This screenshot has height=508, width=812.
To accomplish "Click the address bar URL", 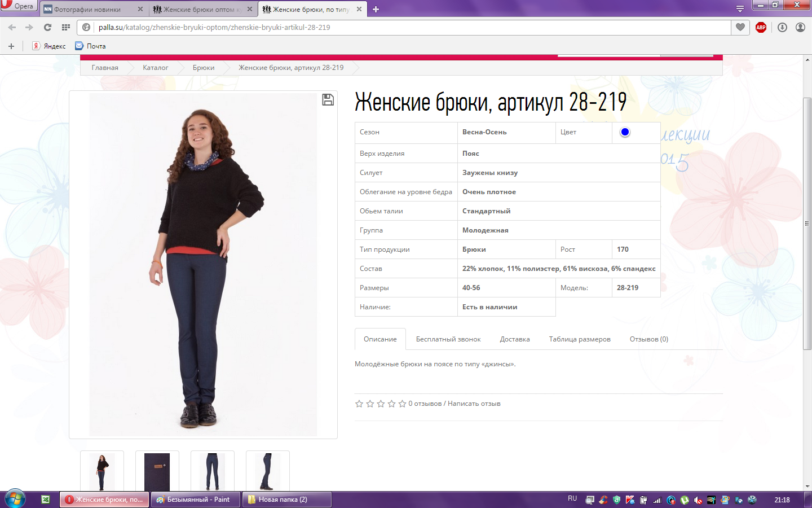I will pyautogui.click(x=214, y=27).
